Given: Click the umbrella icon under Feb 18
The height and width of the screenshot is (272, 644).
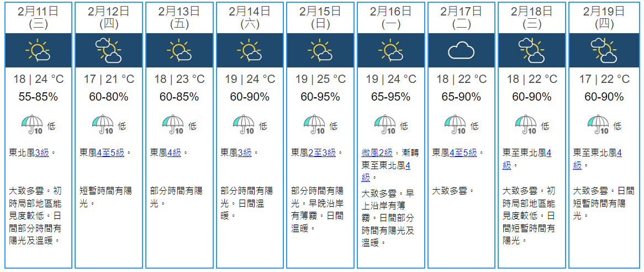Looking at the screenshot, I should click(526, 125).
